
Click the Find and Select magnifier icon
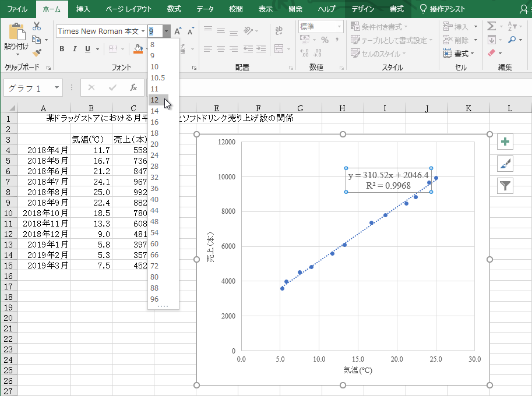pos(512,40)
